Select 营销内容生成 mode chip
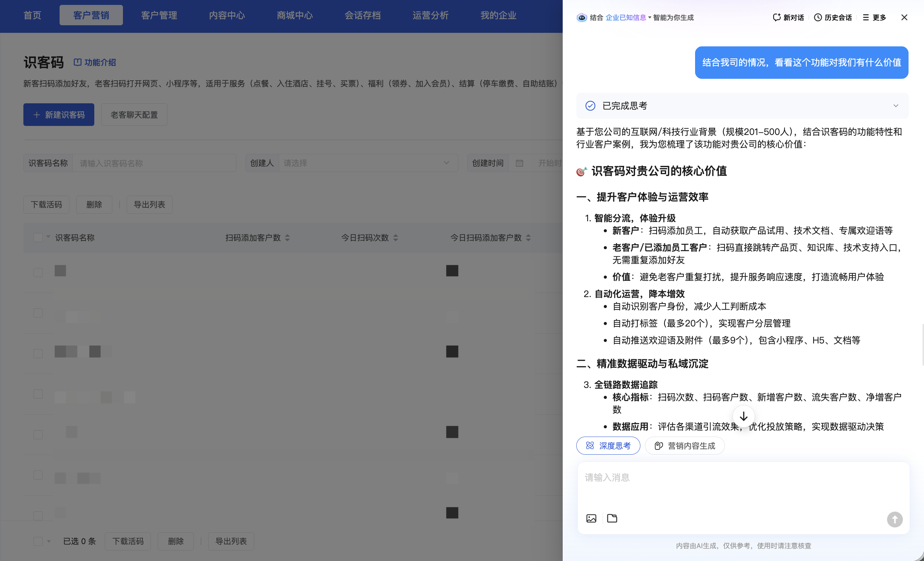Image resolution: width=924 pixels, height=561 pixels. pos(685,446)
